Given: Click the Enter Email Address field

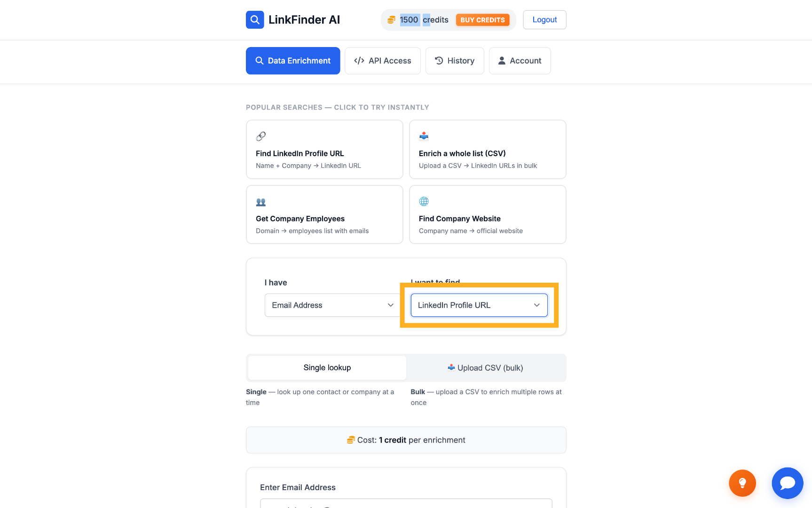Looking at the screenshot, I should (x=406, y=503).
